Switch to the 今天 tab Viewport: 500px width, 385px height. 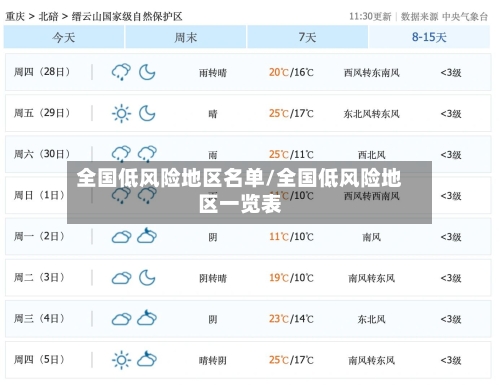pyautogui.click(x=64, y=37)
